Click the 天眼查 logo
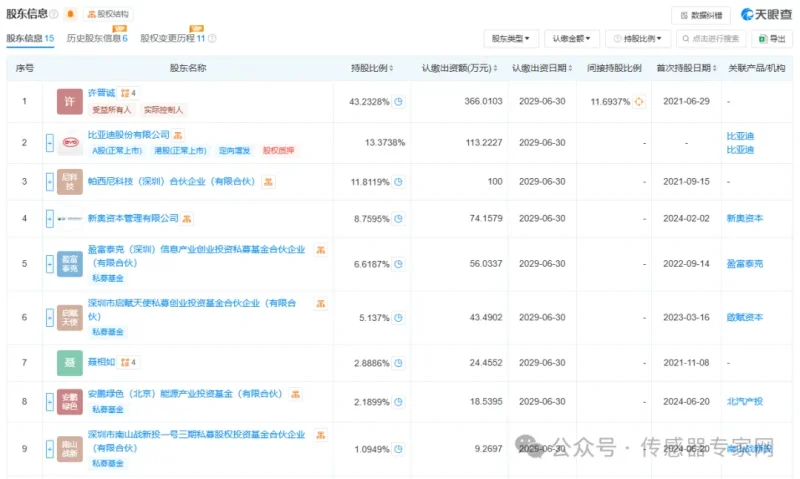Screen dimensions: 800x479 coord(767,14)
